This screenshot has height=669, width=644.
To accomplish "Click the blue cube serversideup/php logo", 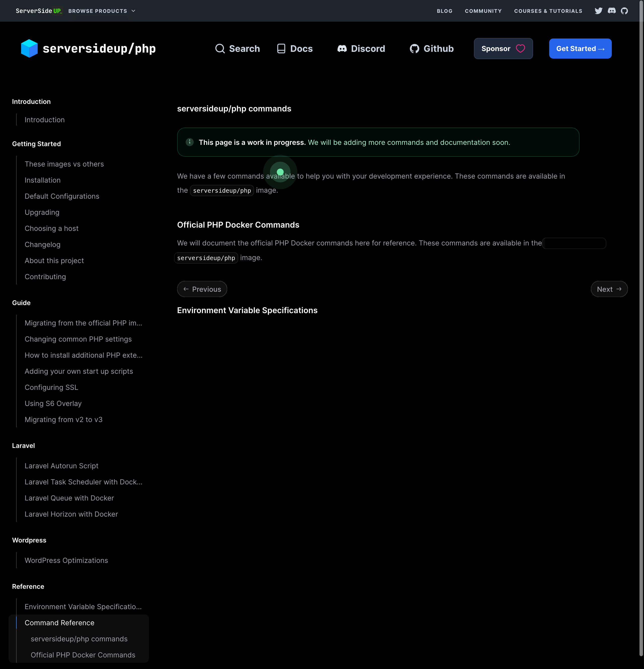I will tap(29, 49).
